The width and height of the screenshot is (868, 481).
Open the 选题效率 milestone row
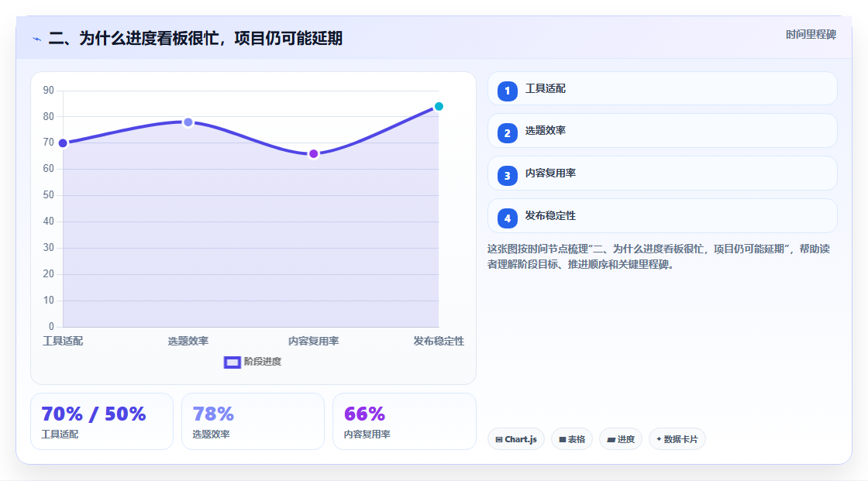(x=662, y=131)
